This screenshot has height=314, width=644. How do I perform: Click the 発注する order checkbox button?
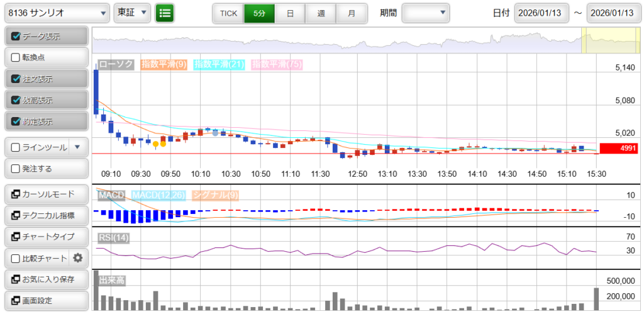pos(45,169)
